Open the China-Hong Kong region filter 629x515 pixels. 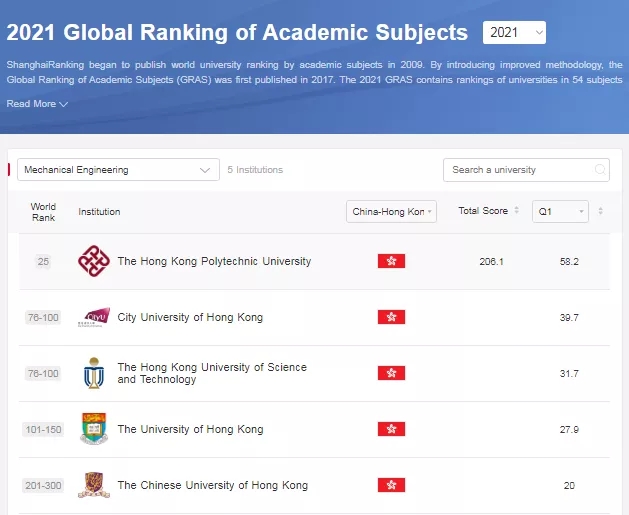(391, 211)
